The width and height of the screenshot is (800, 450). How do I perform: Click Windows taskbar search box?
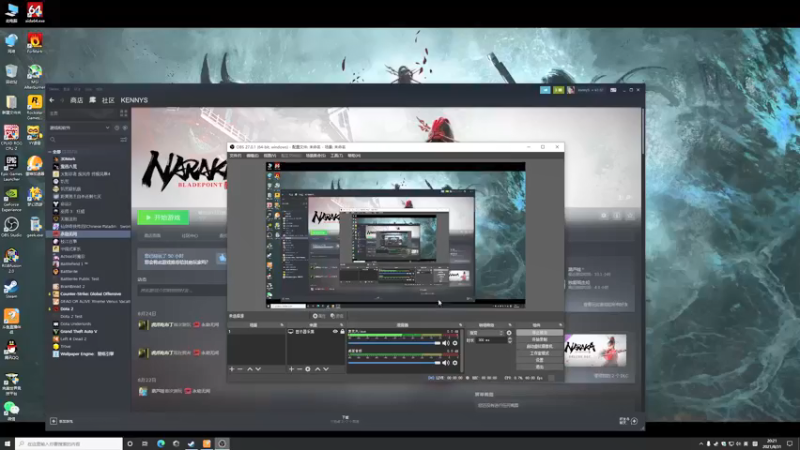[x=69, y=443]
